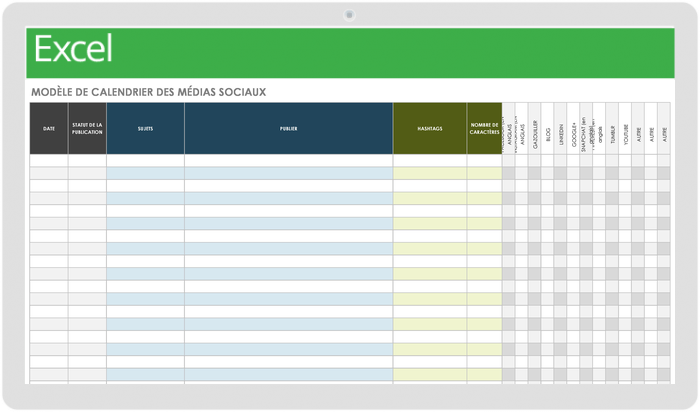Click the Excel logo text in green banner

[73, 49]
